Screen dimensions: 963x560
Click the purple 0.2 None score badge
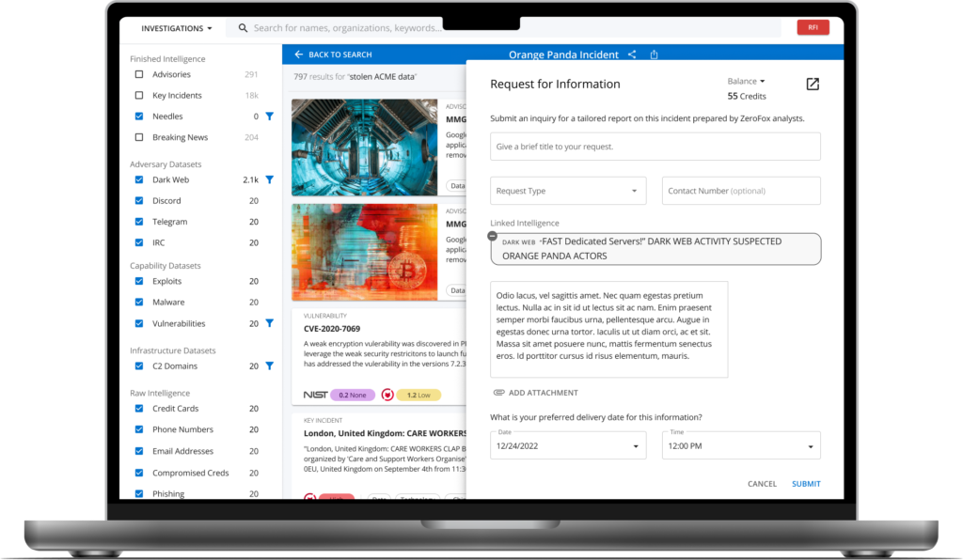pos(354,395)
